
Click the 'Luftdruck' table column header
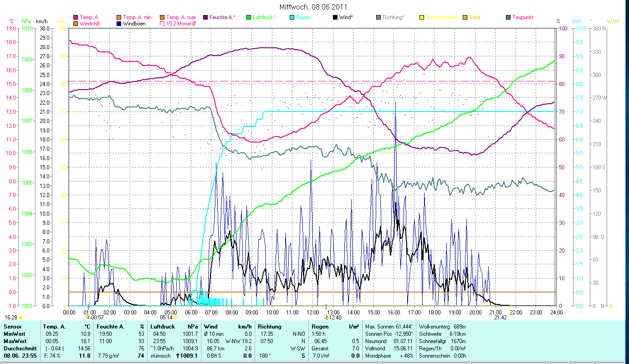[163, 327]
